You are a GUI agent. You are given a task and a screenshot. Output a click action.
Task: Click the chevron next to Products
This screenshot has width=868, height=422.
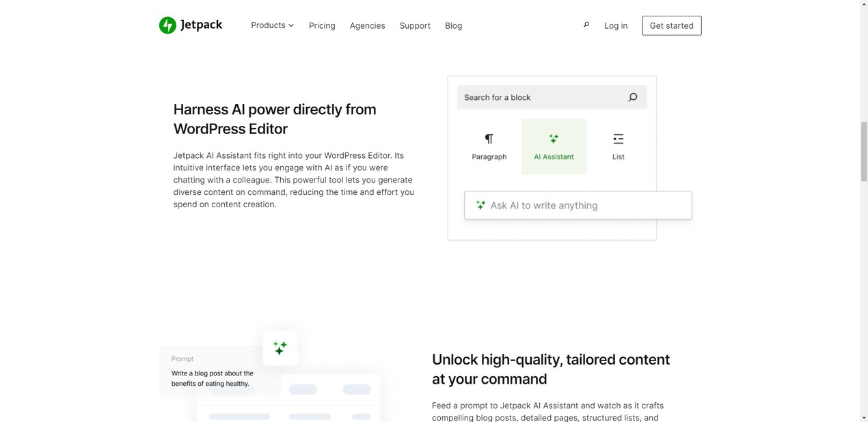tap(291, 25)
